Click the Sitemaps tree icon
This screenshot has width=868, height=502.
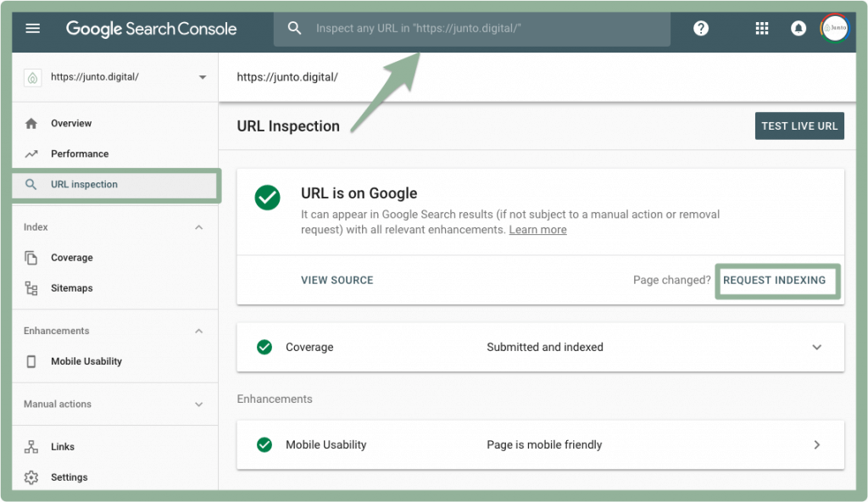(31, 288)
